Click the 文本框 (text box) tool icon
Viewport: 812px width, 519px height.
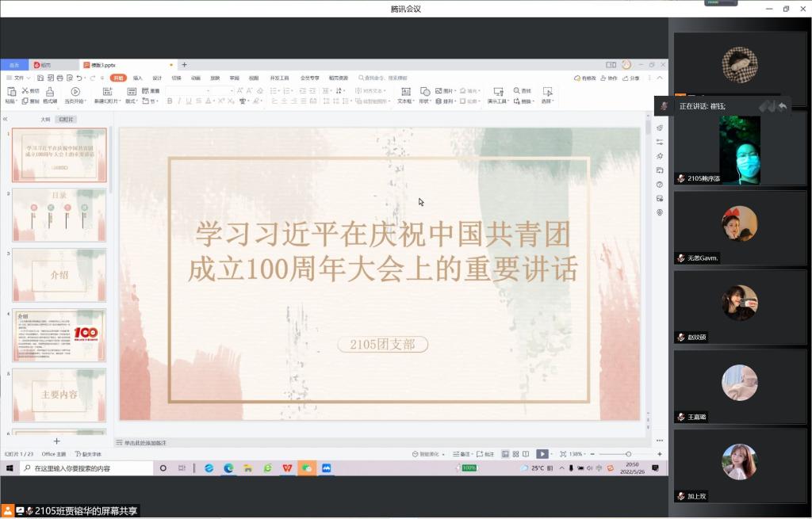[x=404, y=92]
